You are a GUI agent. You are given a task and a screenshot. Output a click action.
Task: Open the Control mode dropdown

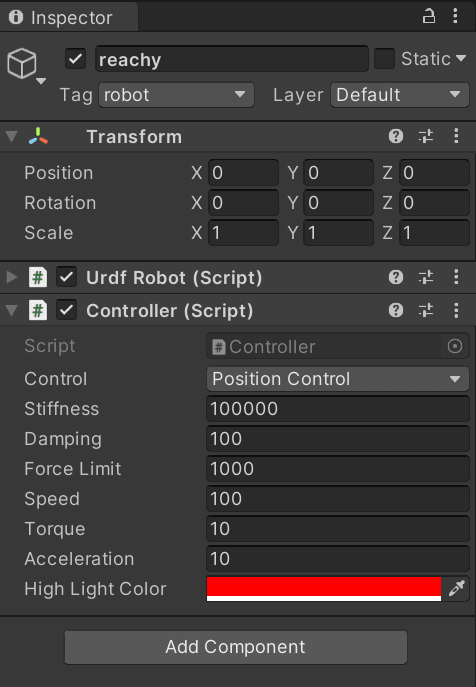click(337, 379)
